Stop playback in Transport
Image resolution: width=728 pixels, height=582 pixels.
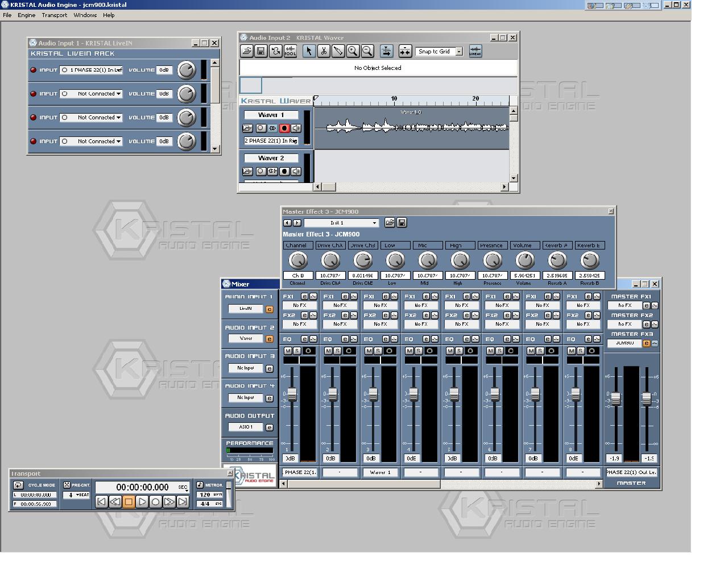click(129, 501)
